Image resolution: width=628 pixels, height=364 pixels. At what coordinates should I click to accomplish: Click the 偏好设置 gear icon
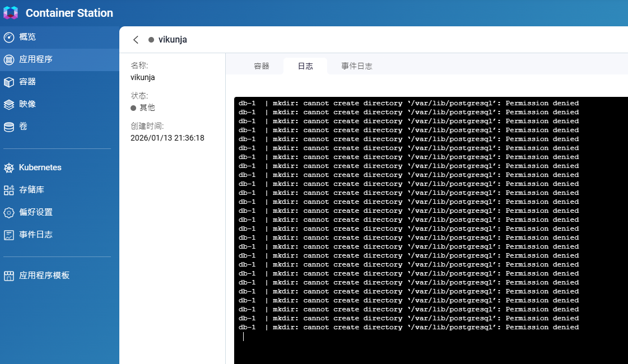click(x=9, y=212)
